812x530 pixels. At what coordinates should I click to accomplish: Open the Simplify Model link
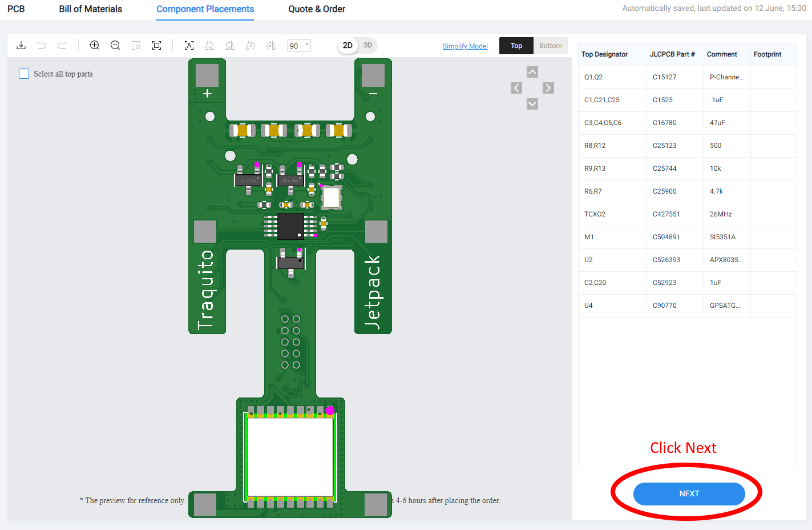tap(465, 46)
